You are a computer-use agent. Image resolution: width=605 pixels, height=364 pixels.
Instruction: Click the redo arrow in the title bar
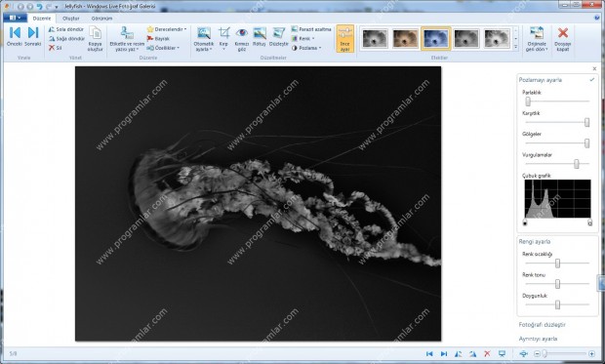pos(49,7)
